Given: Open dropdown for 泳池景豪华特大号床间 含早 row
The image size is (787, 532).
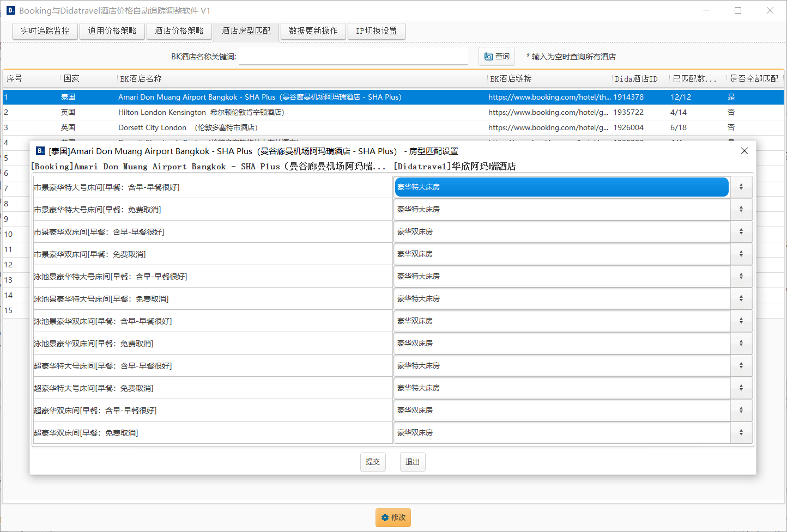Looking at the screenshot, I should (x=741, y=276).
